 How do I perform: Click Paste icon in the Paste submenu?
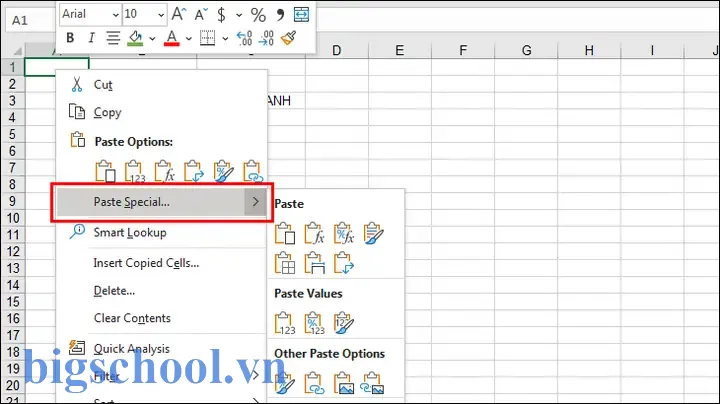[x=285, y=233]
